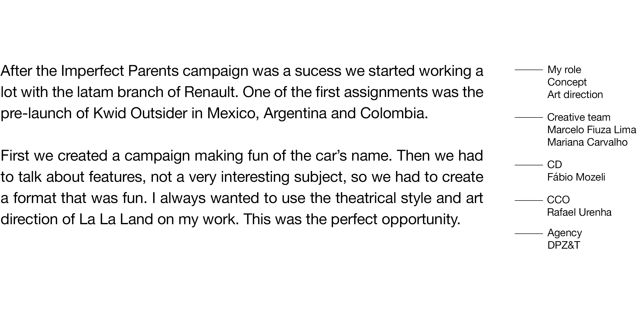644x310 pixels.
Task: Select the name Fábio Mozeli
Action: (x=576, y=177)
